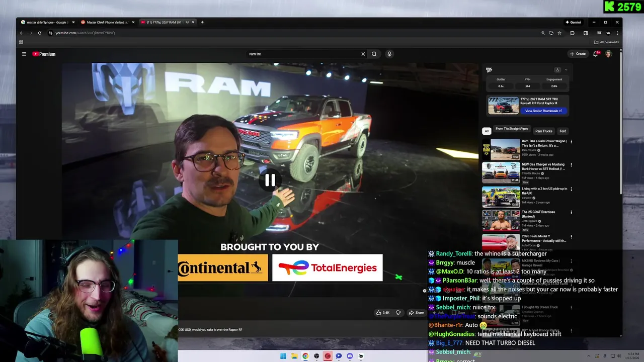Reload the YouTube page
Viewport: 644px width, 362px height.
pyautogui.click(x=39, y=33)
